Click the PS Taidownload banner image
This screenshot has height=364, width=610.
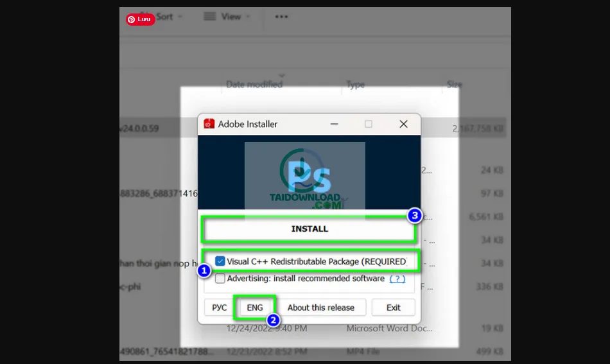click(x=305, y=172)
